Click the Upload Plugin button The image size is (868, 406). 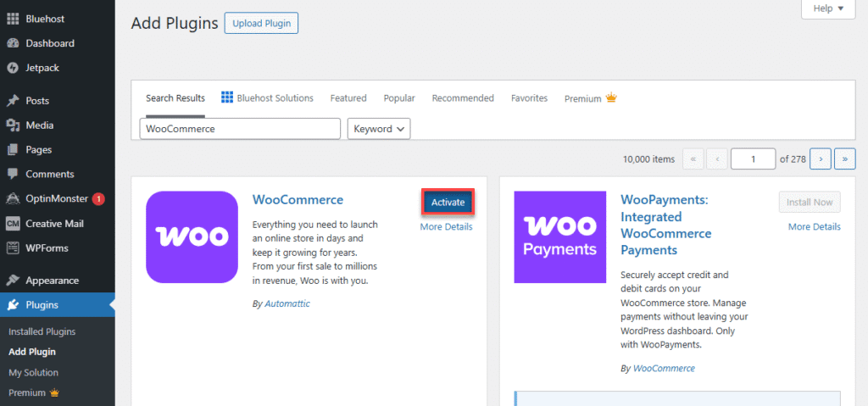pos(261,24)
